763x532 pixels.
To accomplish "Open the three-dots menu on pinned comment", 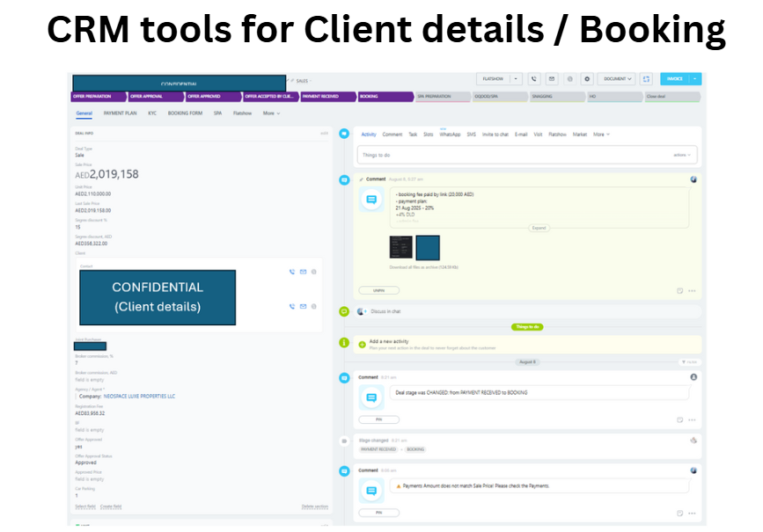I will tap(692, 290).
